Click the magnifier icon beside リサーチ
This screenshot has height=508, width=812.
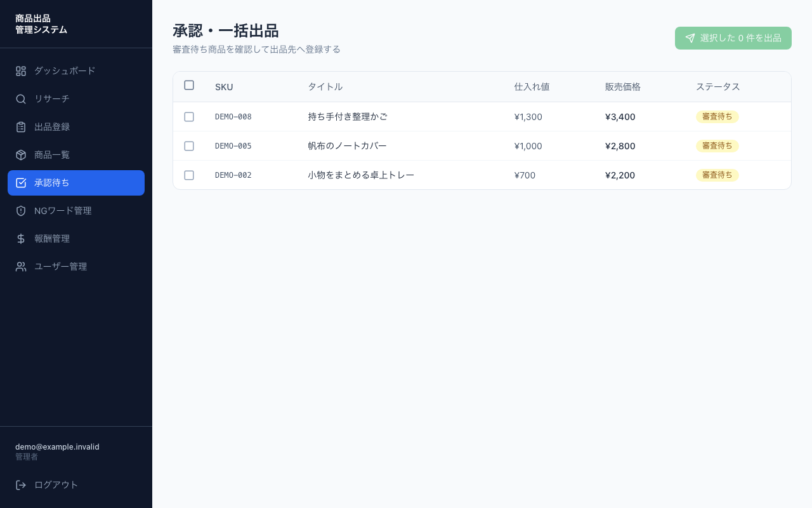pyautogui.click(x=21, y=99)
